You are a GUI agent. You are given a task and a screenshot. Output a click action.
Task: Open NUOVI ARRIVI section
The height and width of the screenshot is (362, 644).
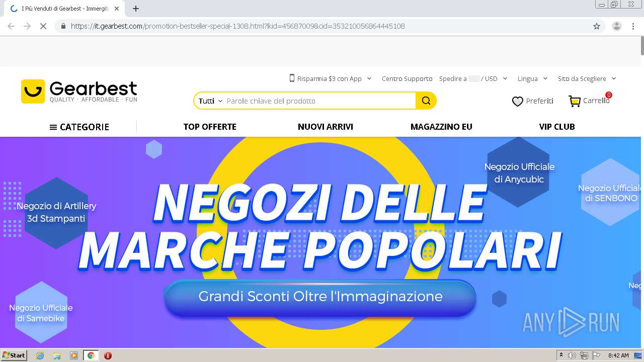click(326, 127)
